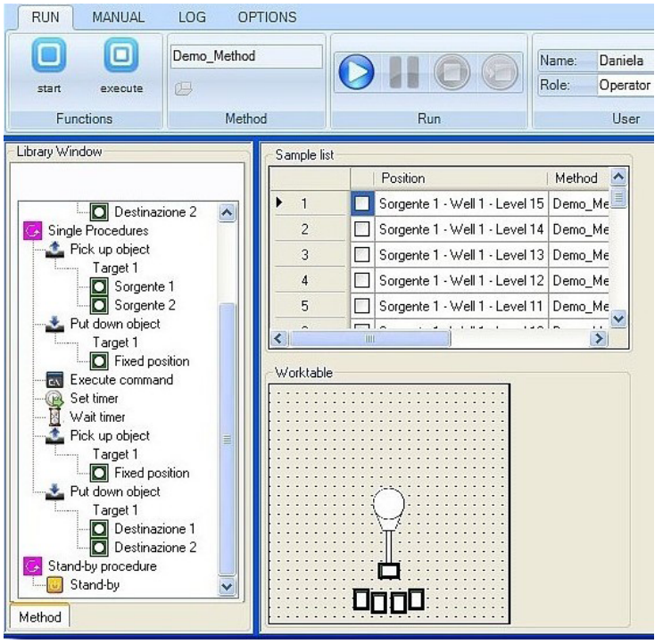Select the Method tab at bottom
Viewport: 663px width, 644px height.
click(40, 617)
